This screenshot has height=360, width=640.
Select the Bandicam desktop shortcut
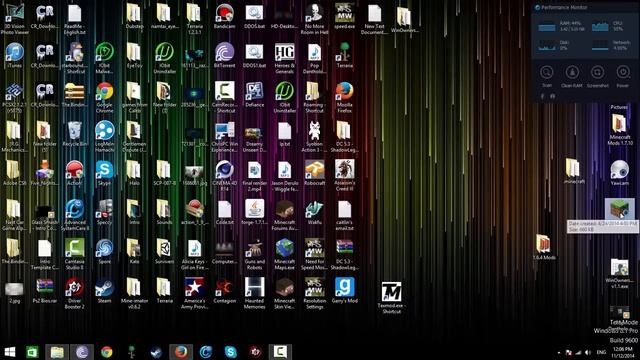[224, 16]
